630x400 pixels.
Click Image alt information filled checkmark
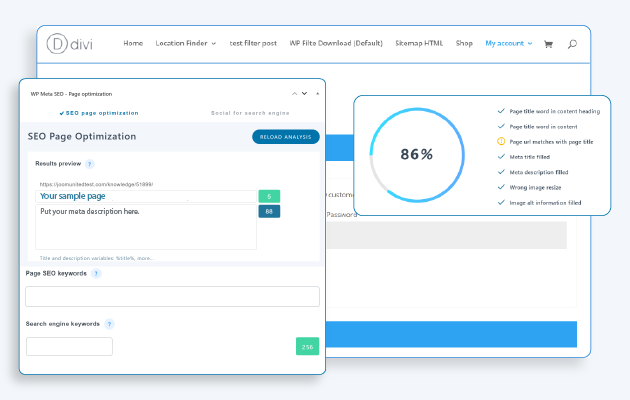click(x=500, y=202)
